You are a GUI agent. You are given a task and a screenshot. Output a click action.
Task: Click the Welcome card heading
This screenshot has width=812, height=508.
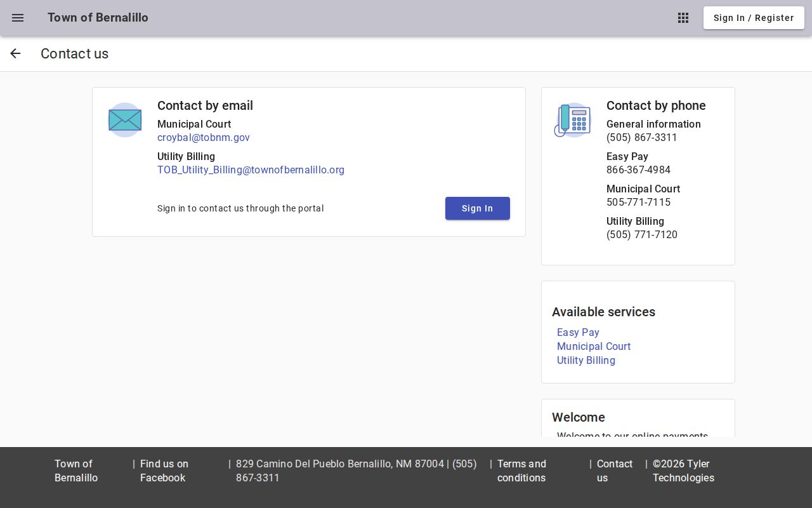[579, 417]
